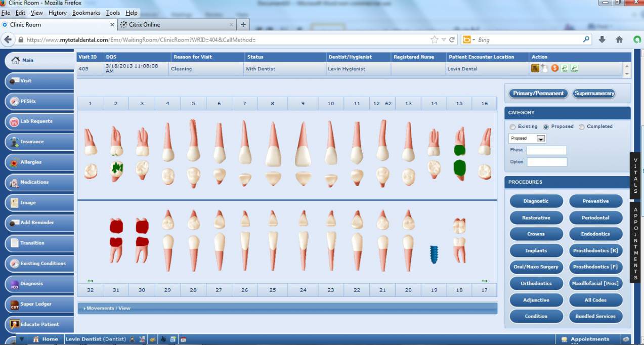Viewport: 644px width, 345px height.
Task: Open Lab Requests in the sidebar
Action: [39, 121]
